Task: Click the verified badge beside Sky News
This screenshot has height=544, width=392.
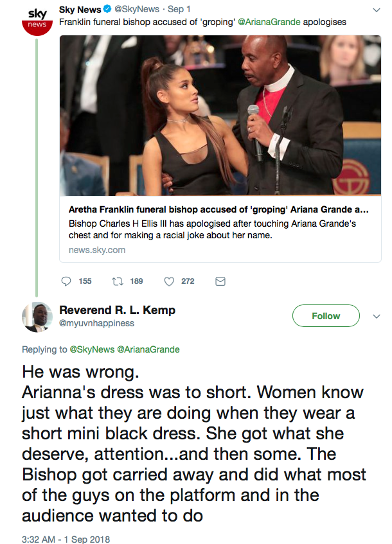Action: 107,10
